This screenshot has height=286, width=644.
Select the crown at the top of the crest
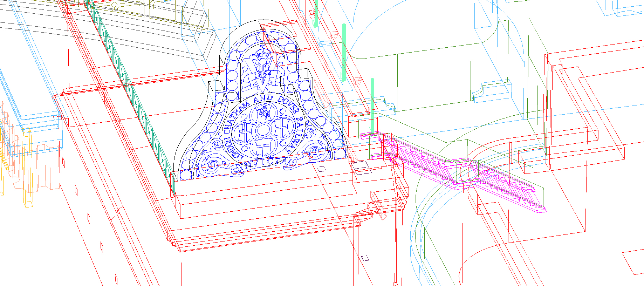pos(262,52)
